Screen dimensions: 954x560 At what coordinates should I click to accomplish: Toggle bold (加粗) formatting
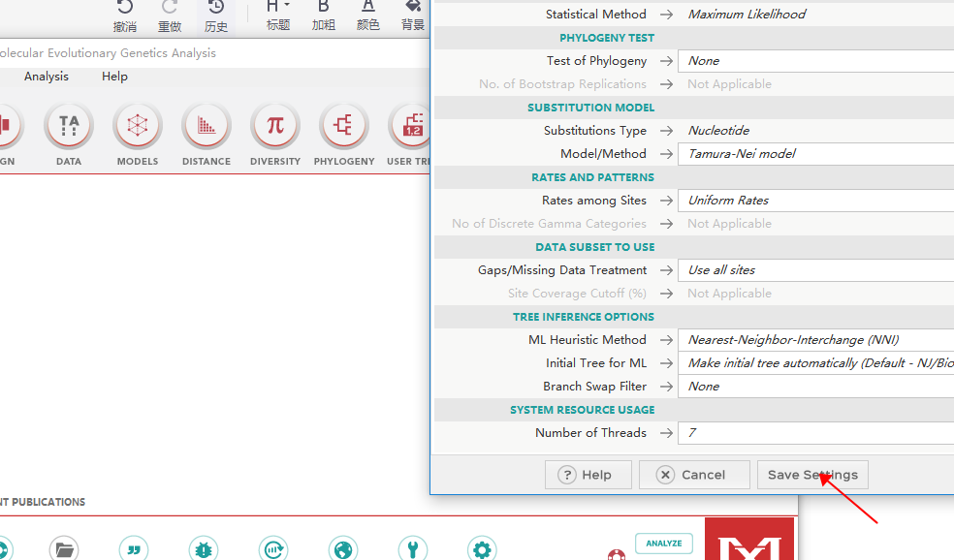[x=323, y=16]
